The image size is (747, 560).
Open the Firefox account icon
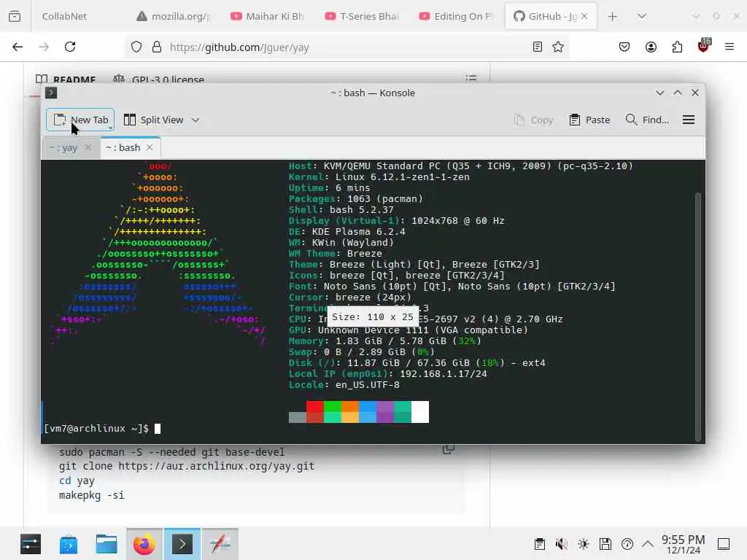coord(651,47)
